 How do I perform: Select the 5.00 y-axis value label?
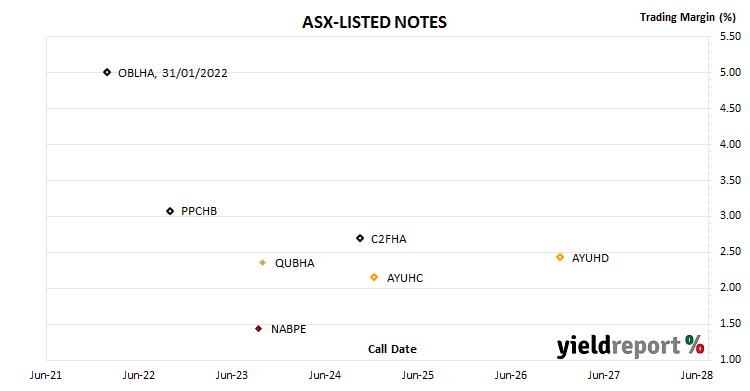(x=730, y=72)
